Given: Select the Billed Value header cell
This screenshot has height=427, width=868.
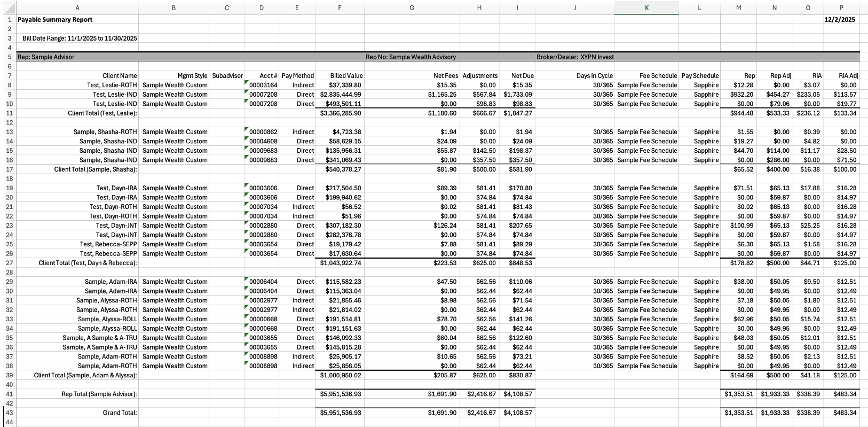Looking at the screenshot, I should 346,76.
